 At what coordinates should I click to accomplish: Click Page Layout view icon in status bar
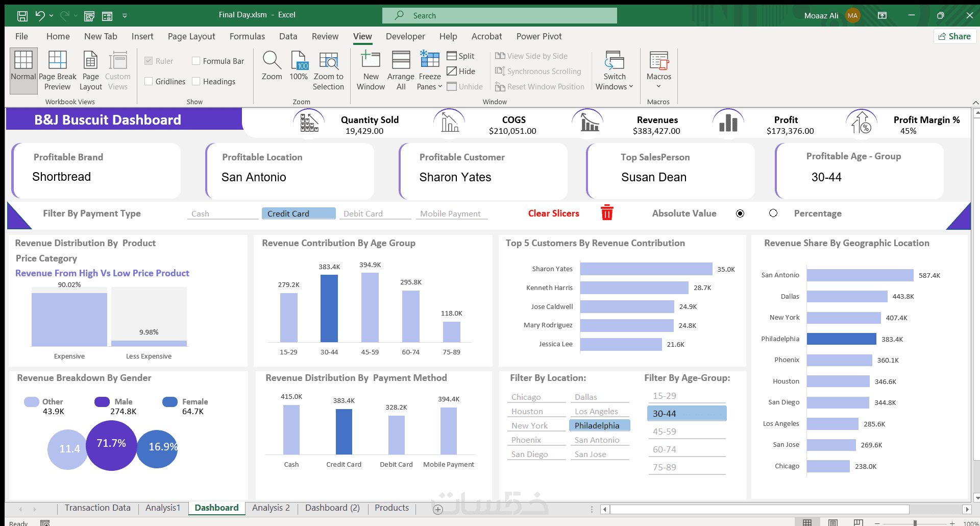click(x=833, y=522)
